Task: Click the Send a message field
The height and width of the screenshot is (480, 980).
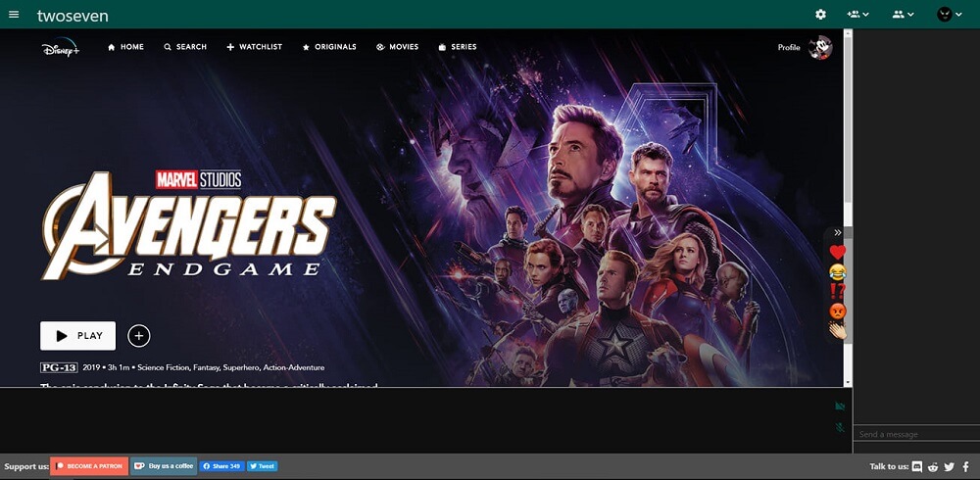Action: (916, 434)
